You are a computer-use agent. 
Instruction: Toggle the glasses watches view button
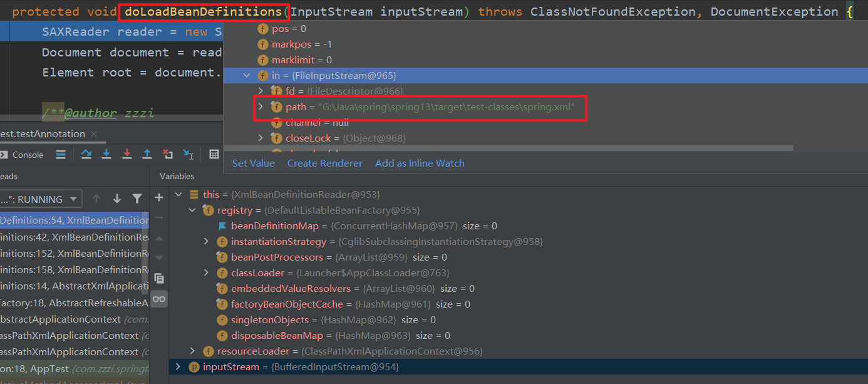159,299
